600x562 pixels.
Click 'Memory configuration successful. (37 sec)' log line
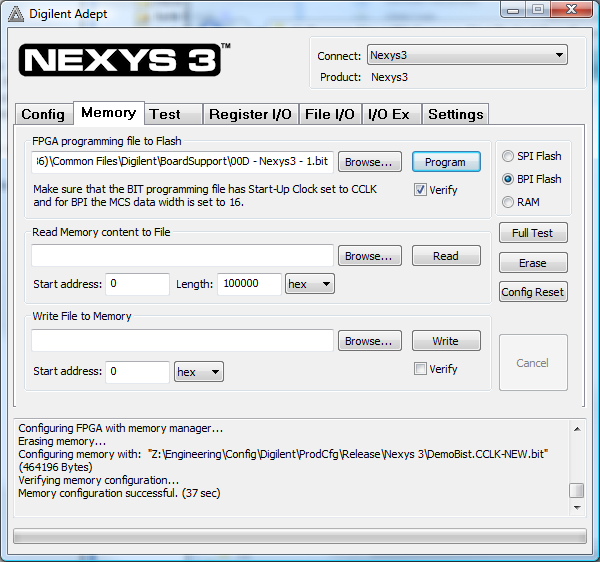pos(119,493)
